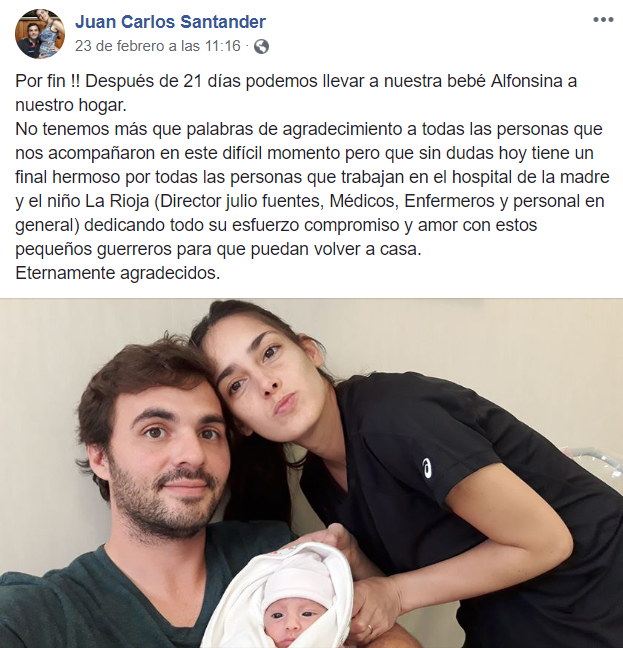The height and width of the screenshot is (648, 623).
Task: Open the Juan Carlos Santander profile link
Action: [170, 21]
